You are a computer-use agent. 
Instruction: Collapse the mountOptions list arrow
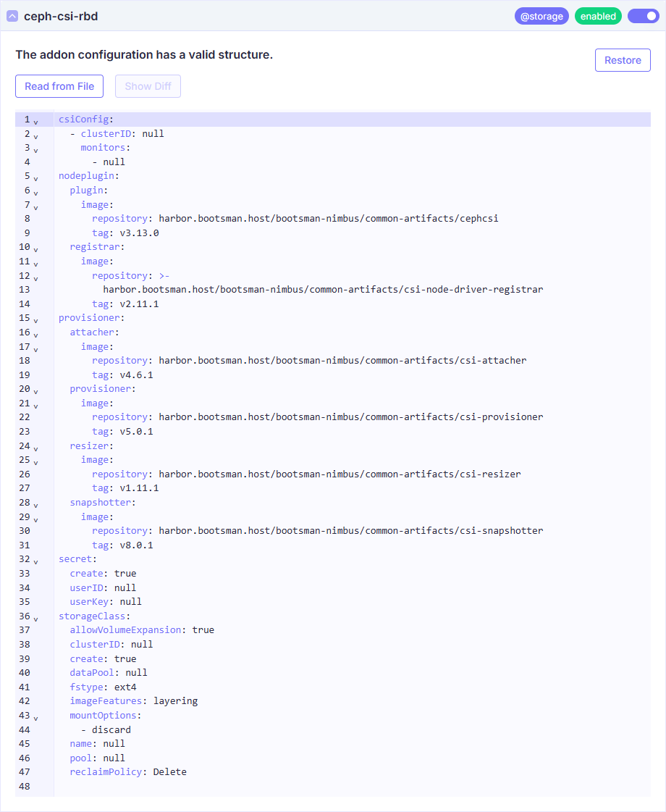[x=35, y=717]
